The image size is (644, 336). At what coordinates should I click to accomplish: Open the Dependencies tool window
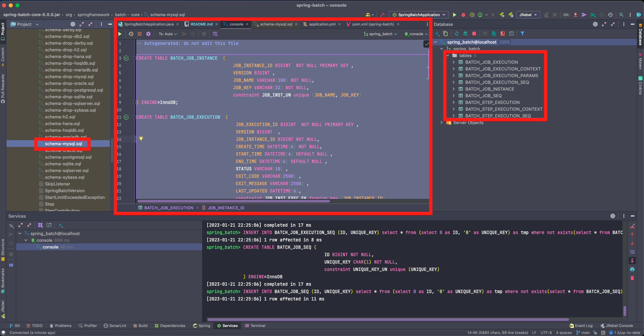point(170,326)
